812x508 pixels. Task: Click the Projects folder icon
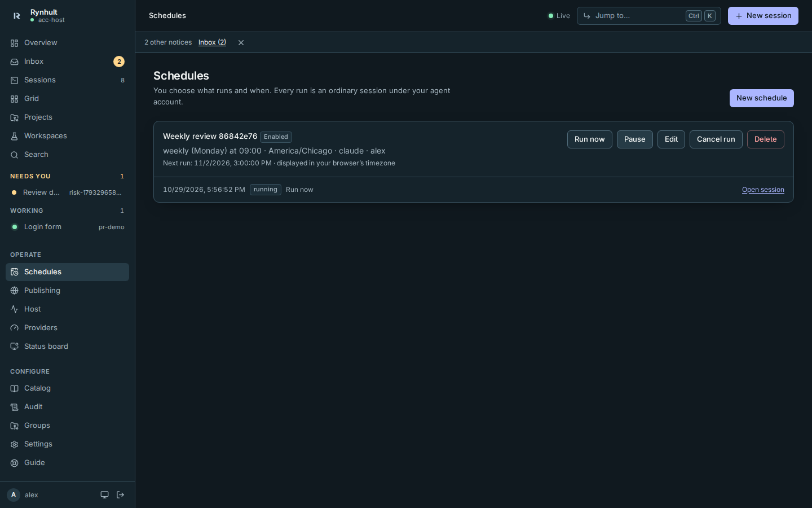(x=15, y=117)
